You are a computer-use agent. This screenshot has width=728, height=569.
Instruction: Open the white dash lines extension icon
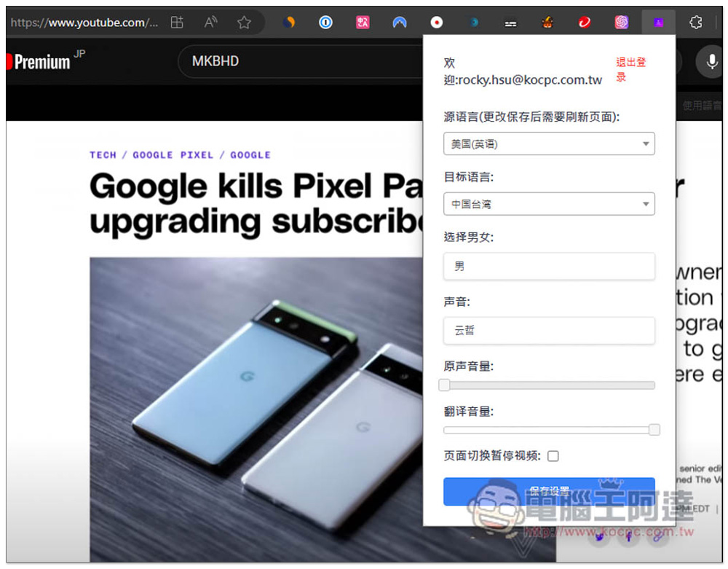point(510,23)
